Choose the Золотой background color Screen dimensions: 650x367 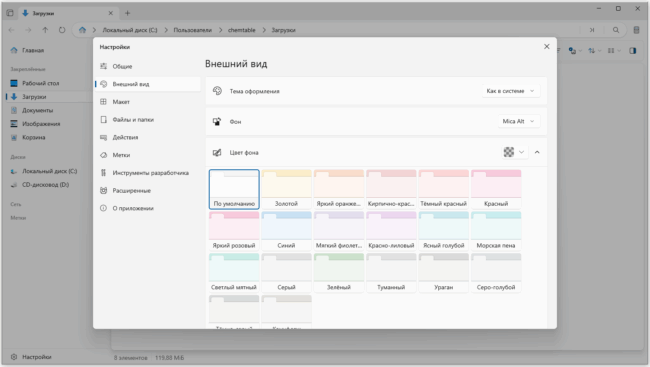[286, 189]
